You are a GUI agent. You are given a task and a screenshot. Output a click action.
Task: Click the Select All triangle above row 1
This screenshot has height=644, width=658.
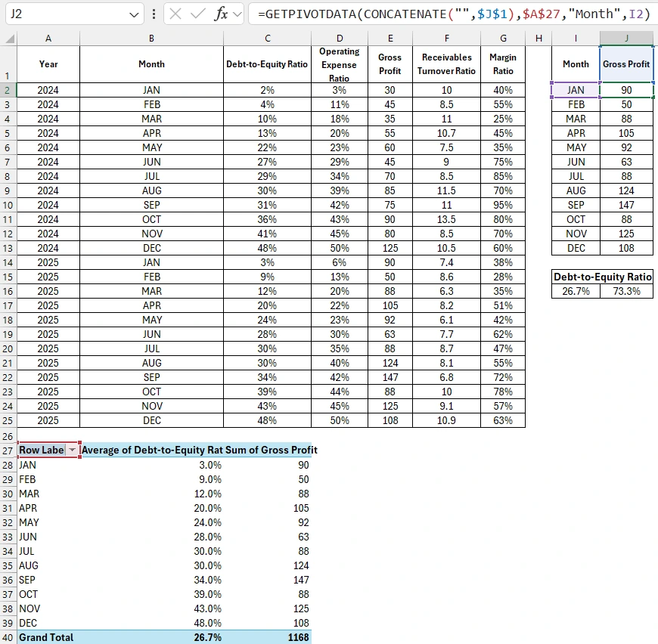8,38
